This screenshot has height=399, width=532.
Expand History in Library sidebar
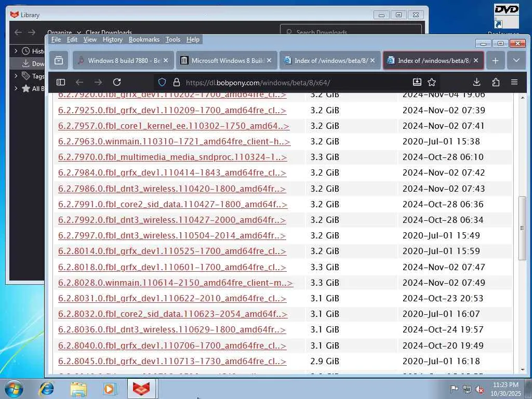pyautogui.click(x=16, y=51)
